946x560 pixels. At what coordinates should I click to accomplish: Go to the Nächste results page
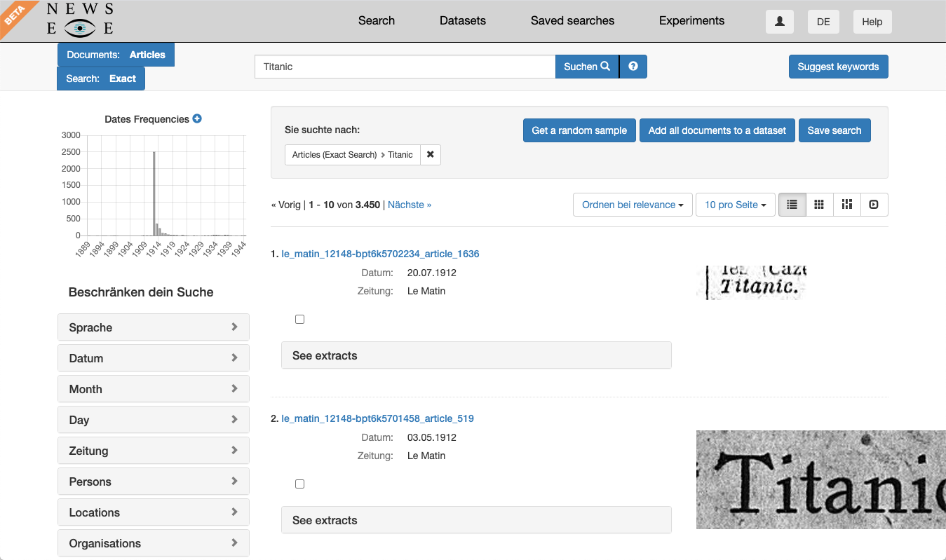coord(410,205)
